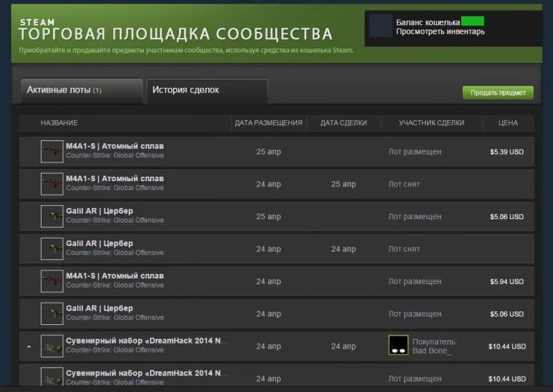
Task: Open M4A1-S | Атомный сплав listed 25 апр
Action: [115, 146]
